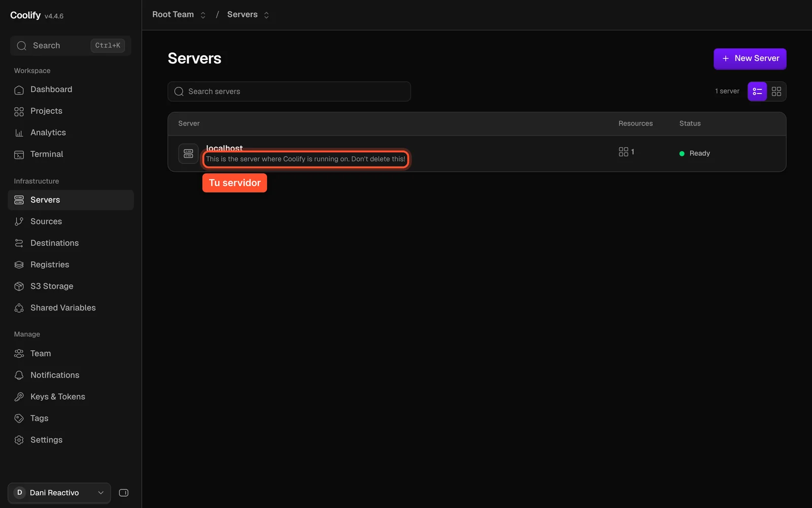Click the Ctrl+K shortcut badge
The image size is (812, 508).
[108, 46]
